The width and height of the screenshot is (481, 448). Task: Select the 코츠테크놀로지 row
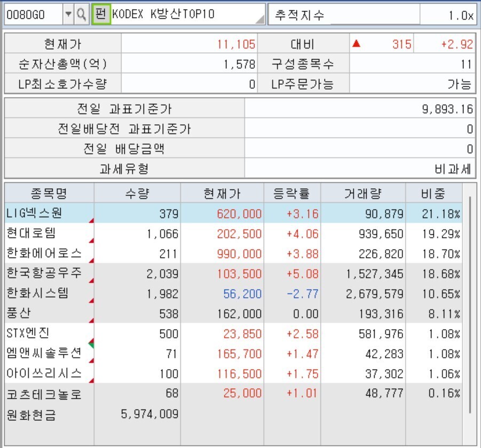point(233,394)
